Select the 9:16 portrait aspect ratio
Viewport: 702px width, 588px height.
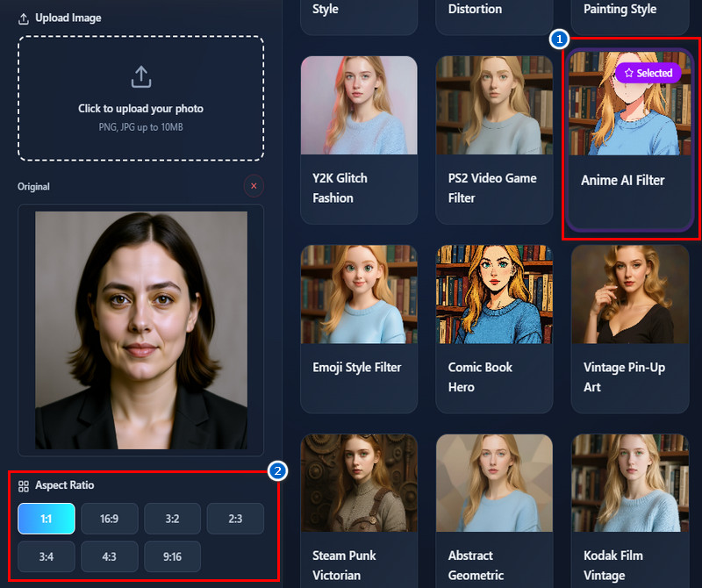pyautogui.click(x=172, y=556)
